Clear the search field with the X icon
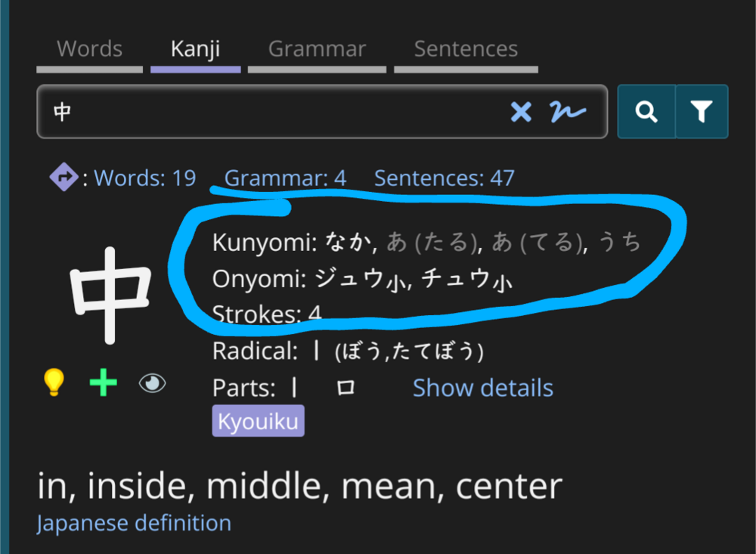This screenshot has height=554, width=756. [521, 112]
